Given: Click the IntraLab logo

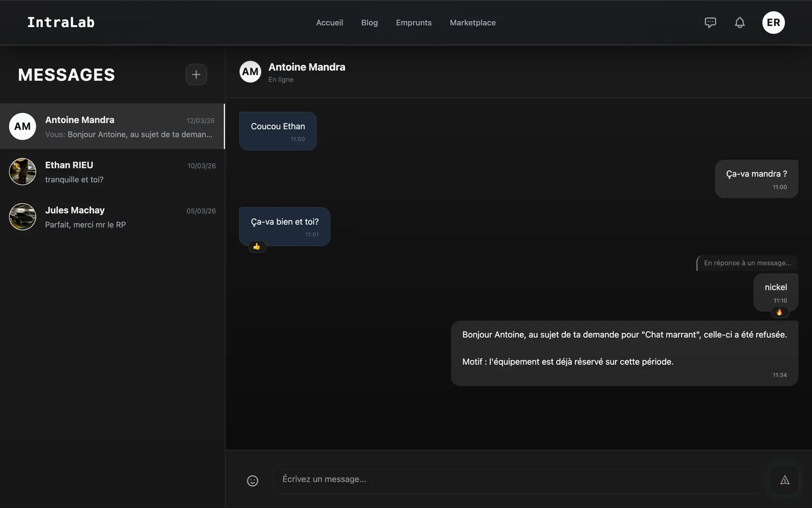Looking at the screenshot, I should pyautogui.click(x=61, y=22).
